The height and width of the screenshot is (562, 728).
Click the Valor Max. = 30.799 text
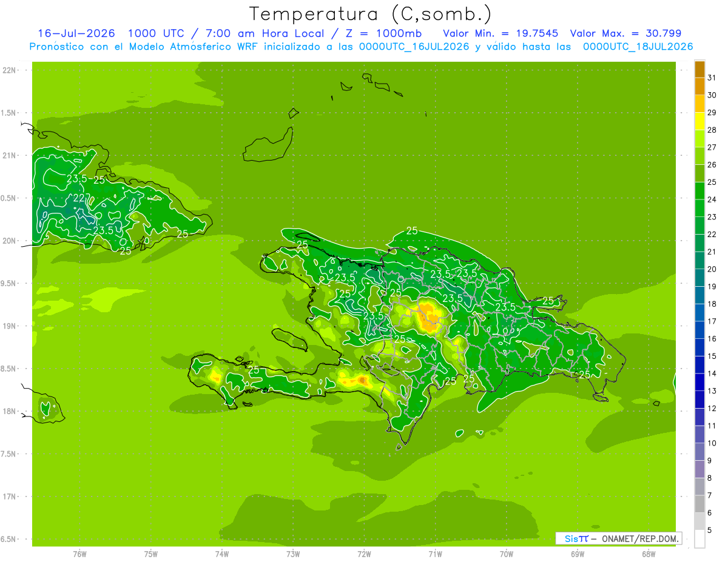coord(625,33)
